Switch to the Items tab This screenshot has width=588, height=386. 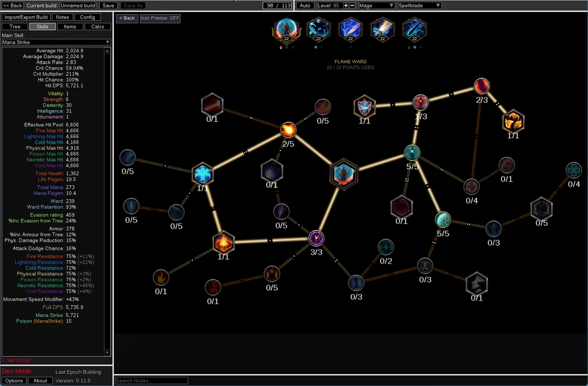tap(70, 27)
